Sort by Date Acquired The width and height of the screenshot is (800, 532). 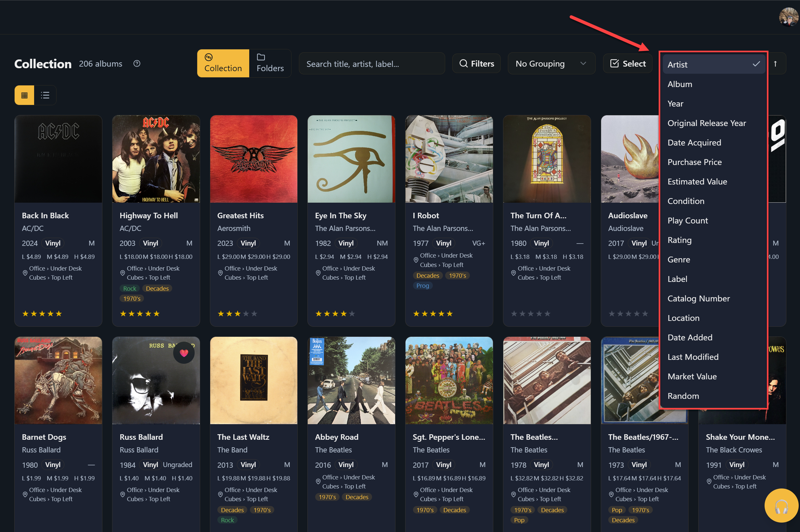pos(714,143)
